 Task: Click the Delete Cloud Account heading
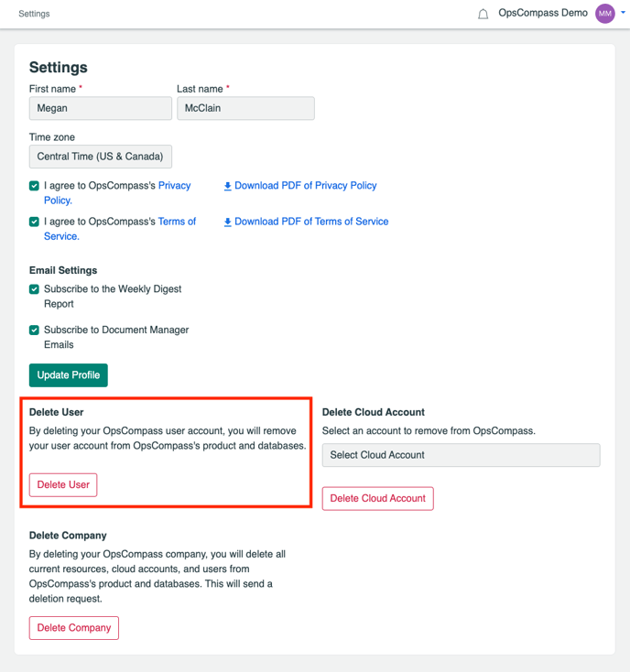(374, 412)
